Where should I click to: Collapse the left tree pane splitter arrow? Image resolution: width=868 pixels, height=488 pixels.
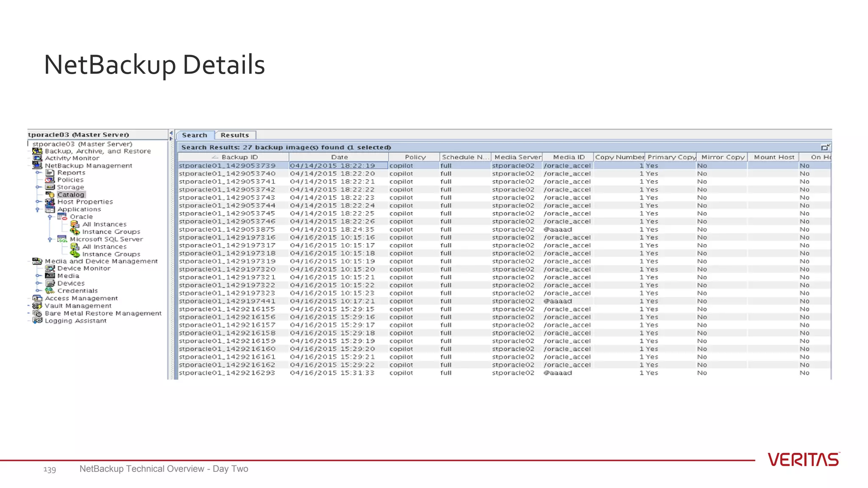coord(171,133)
